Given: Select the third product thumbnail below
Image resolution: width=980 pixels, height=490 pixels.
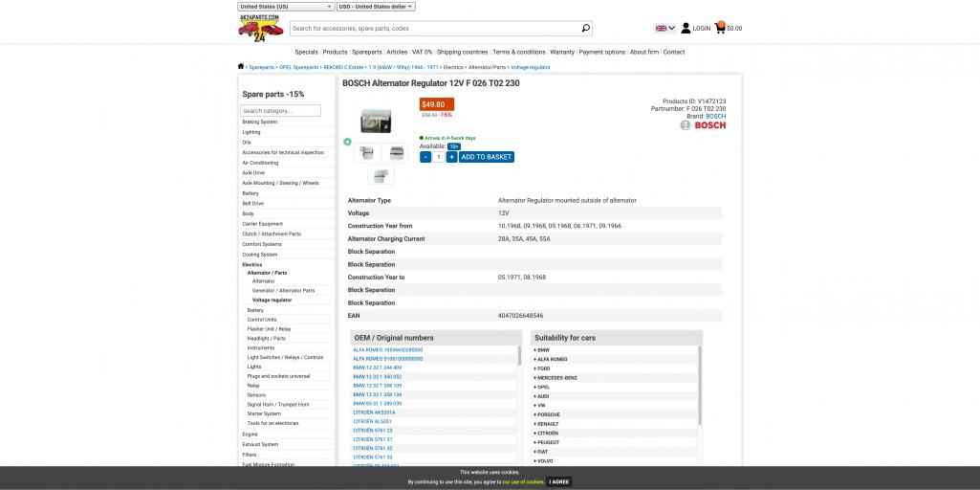Looking at the screenshot, I should [x=381, y=175].
